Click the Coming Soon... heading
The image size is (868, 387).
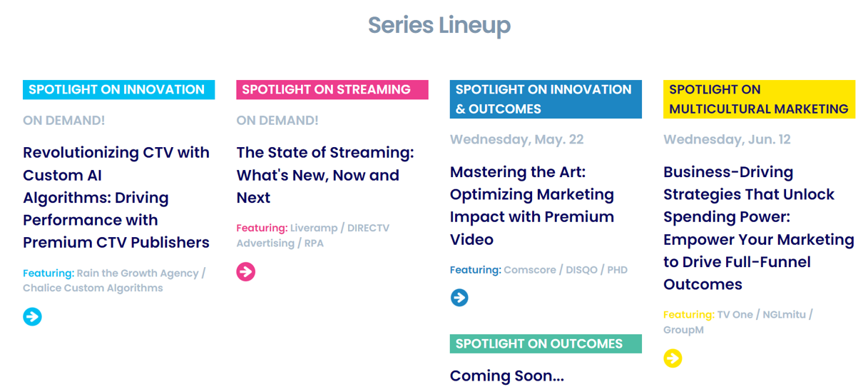point(507,376)
